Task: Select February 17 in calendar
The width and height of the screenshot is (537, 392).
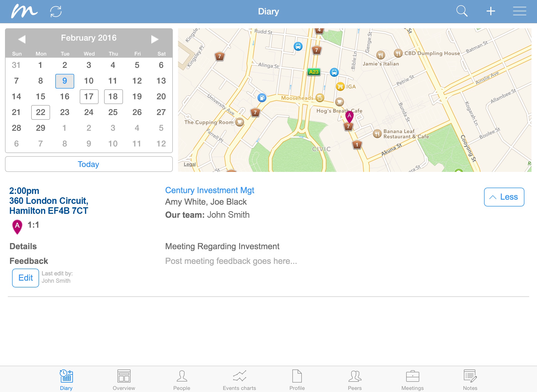Action: [89, 97]
